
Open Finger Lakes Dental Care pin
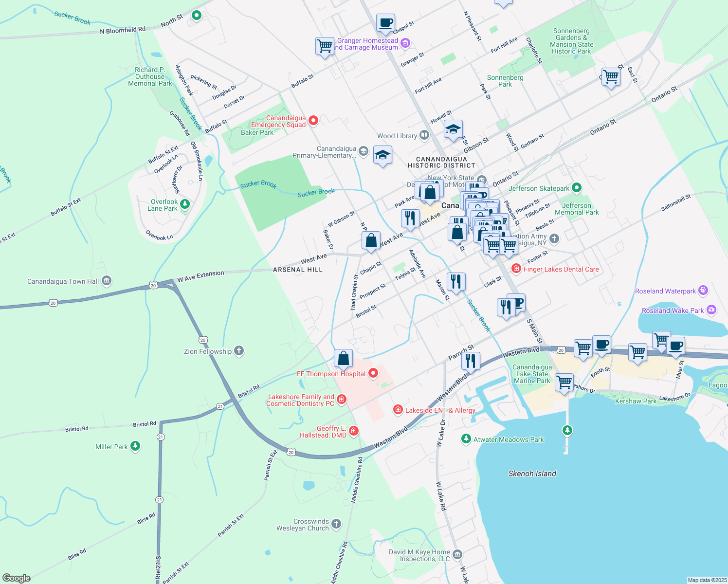click(x=516, y=268)
